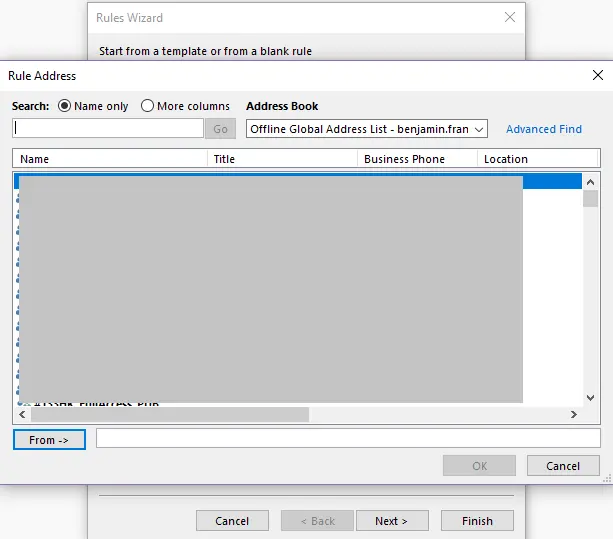This screenshot has width=613, height=539.
Task: Click the vertical scrollbar thumb
Action: coord(590,198)
